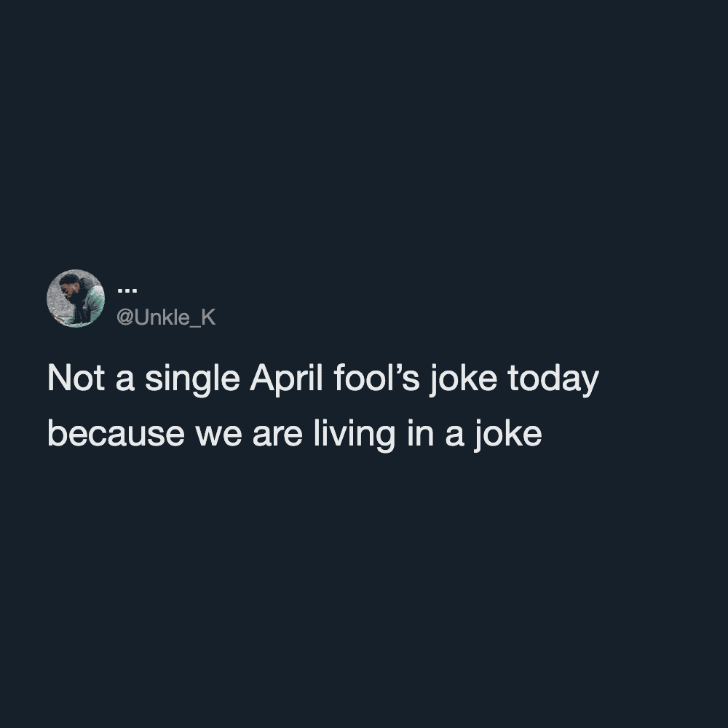Image resolution: width=728 pixels, height=728 pixels.
Task: Click the letter "a" before "single"
Action: 125,381
